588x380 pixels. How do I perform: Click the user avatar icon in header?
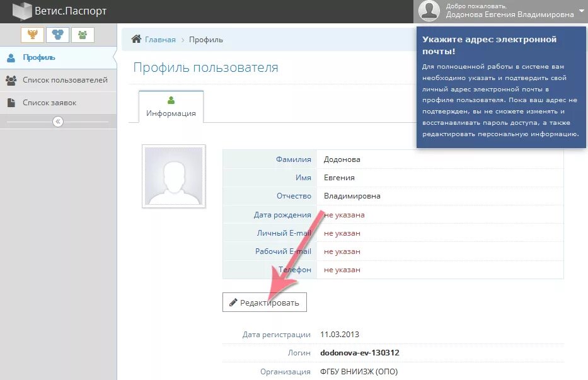point(429,11)
